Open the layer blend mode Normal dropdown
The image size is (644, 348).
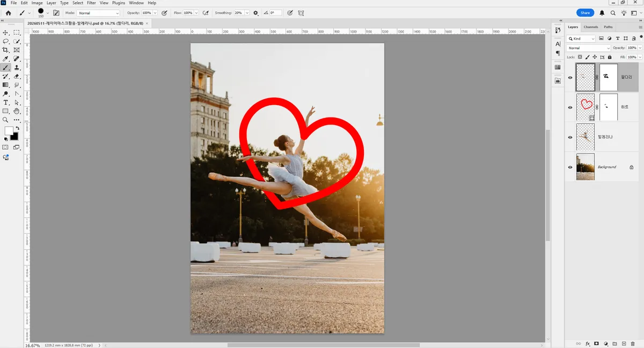pyautogui.click(x=589, y=48)
